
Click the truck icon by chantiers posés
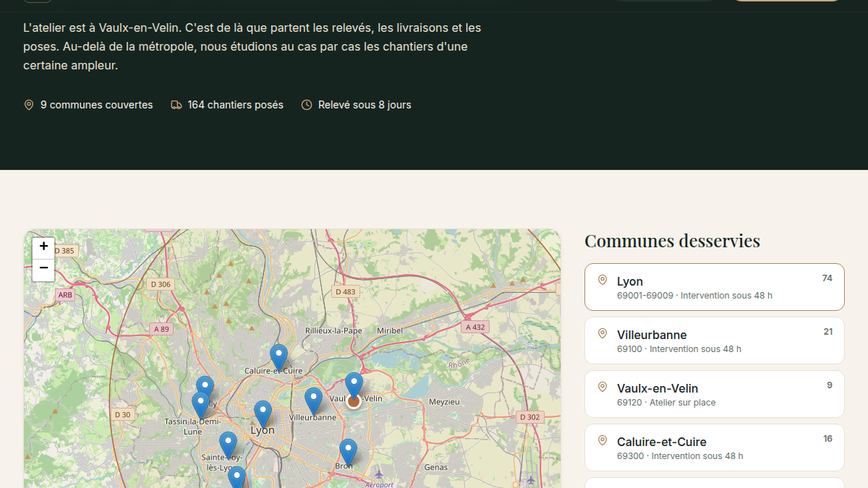click(x=176, y=105)
